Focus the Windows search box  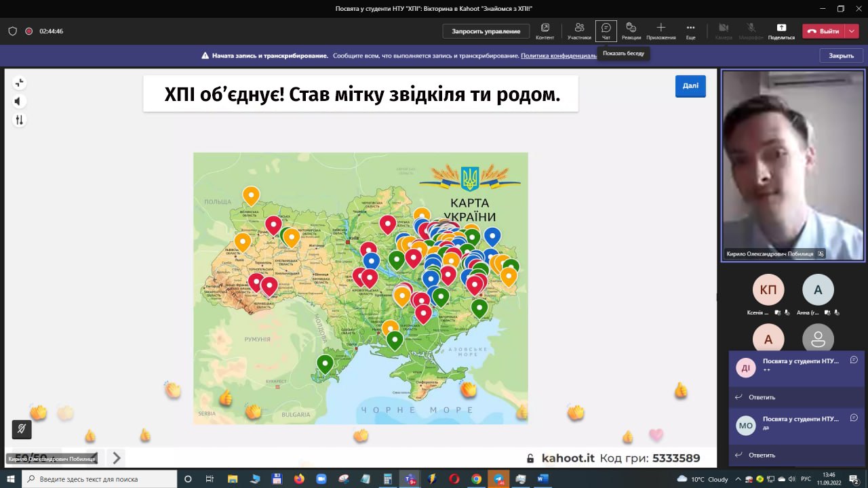click(x=99, y=479)
